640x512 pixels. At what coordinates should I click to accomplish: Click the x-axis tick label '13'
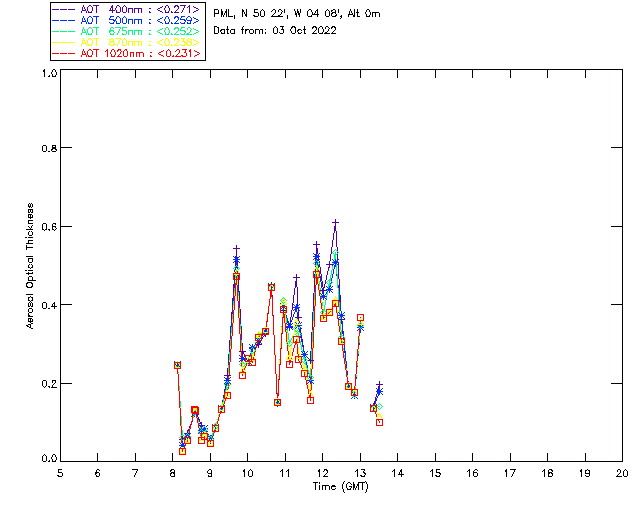click(360, 473)
